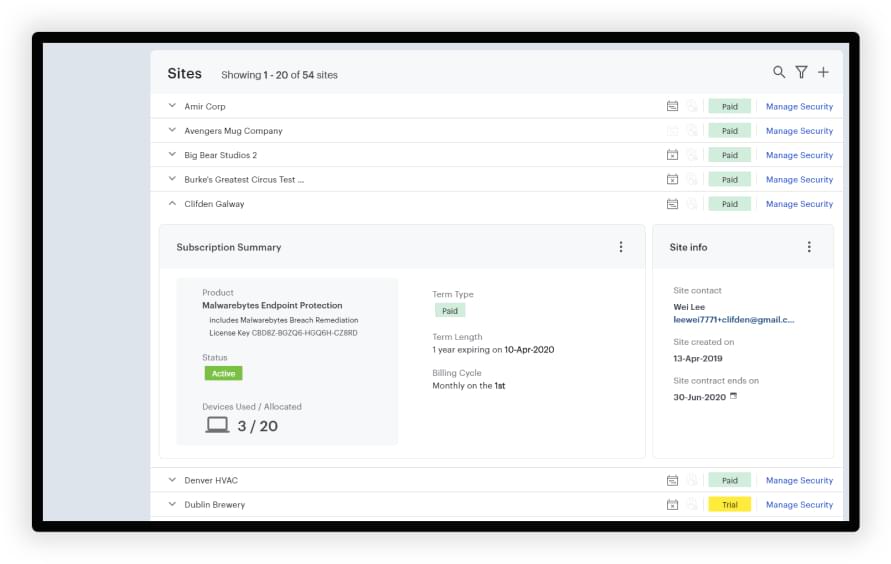Expand the Dublin Brewery row
This screenshot has height=564, width=891.
[172, 504]
